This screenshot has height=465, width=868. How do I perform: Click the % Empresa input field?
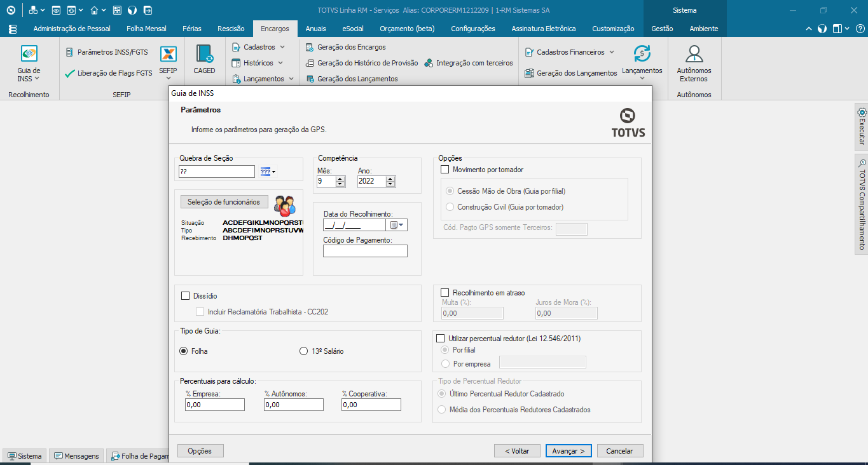pyautogui.click(x=215, y=405)
